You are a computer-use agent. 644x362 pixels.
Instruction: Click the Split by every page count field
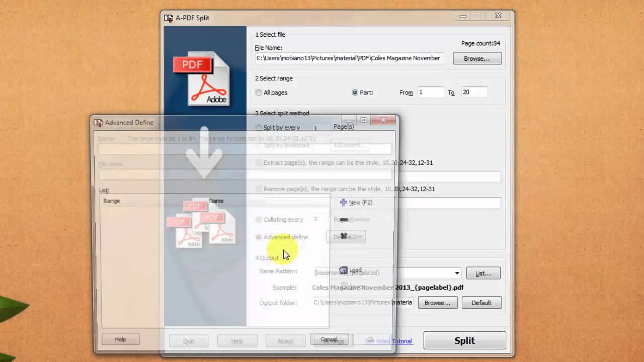click(321, 128)
